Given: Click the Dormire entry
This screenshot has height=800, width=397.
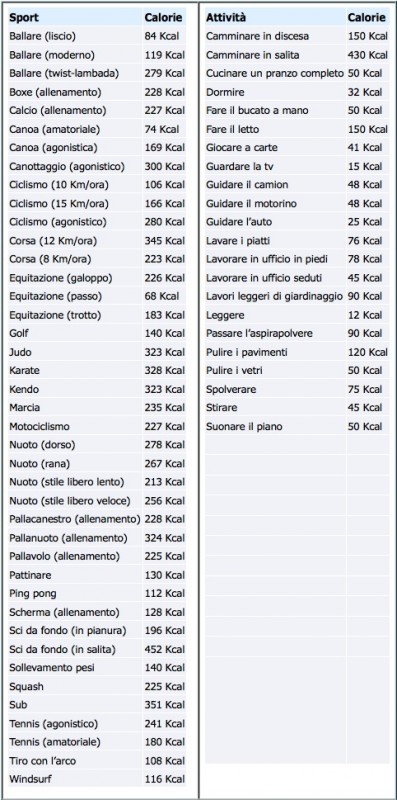Looking at the screenshot, I should tap(225, 92).
